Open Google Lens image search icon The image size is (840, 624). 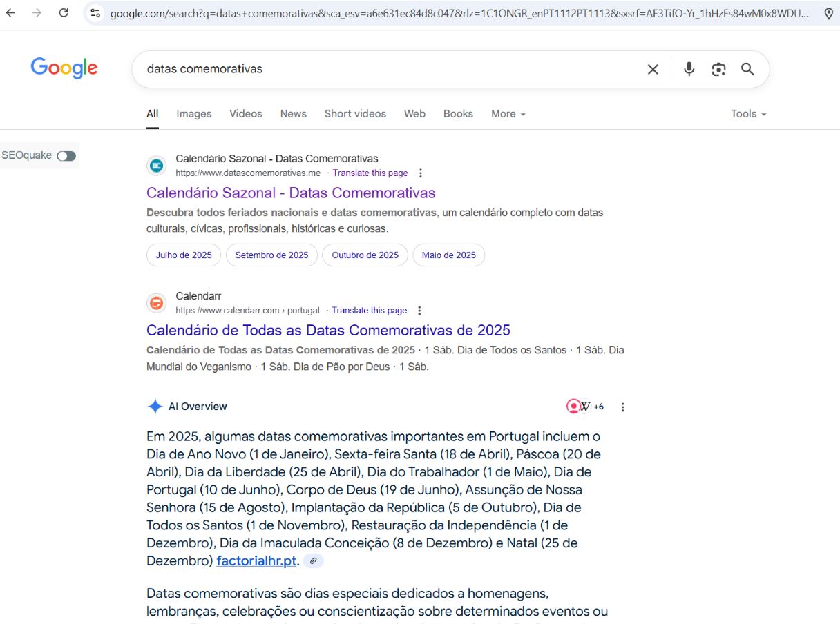tap(718, 69)
